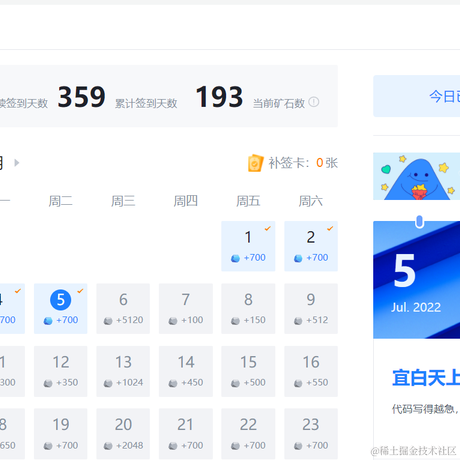Click the checkmark on day 2
The height and width of the screenshot is (460, 460).
click(x=330, y=228)
